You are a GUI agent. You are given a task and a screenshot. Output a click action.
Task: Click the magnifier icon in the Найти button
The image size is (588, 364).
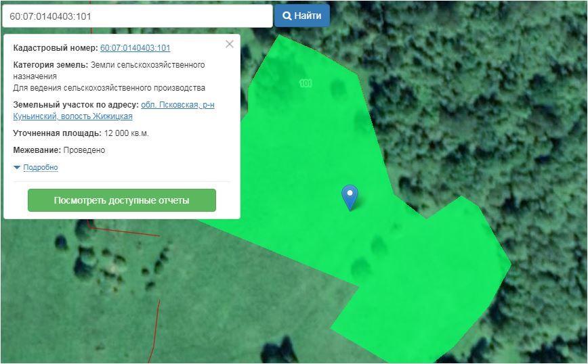tap(287, 16)
